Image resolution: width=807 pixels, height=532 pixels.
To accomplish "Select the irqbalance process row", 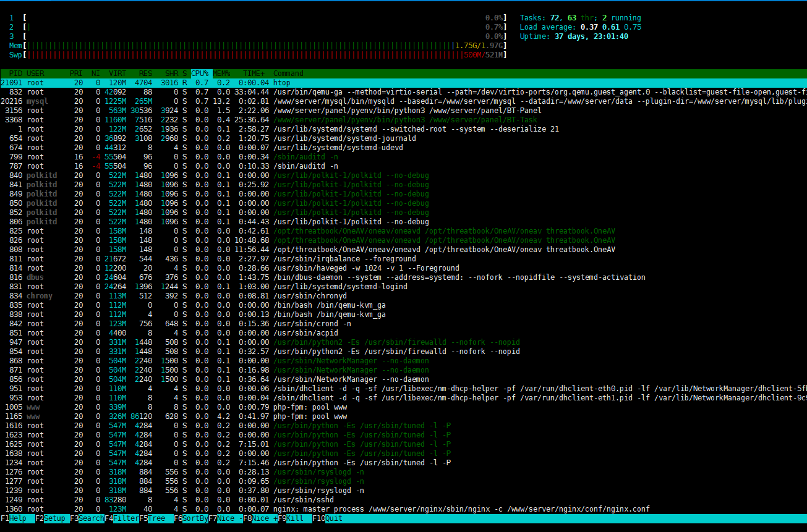I will [x=403, y=259].
